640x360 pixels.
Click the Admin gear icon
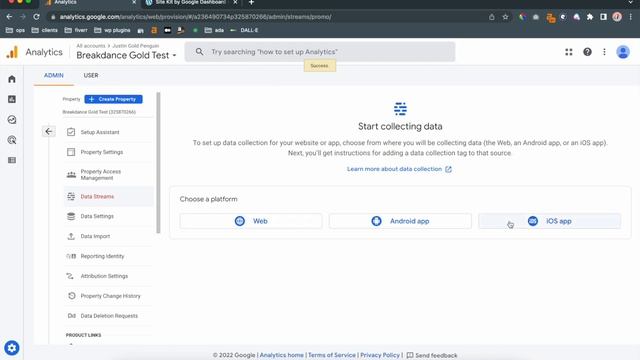click(12, 348)
